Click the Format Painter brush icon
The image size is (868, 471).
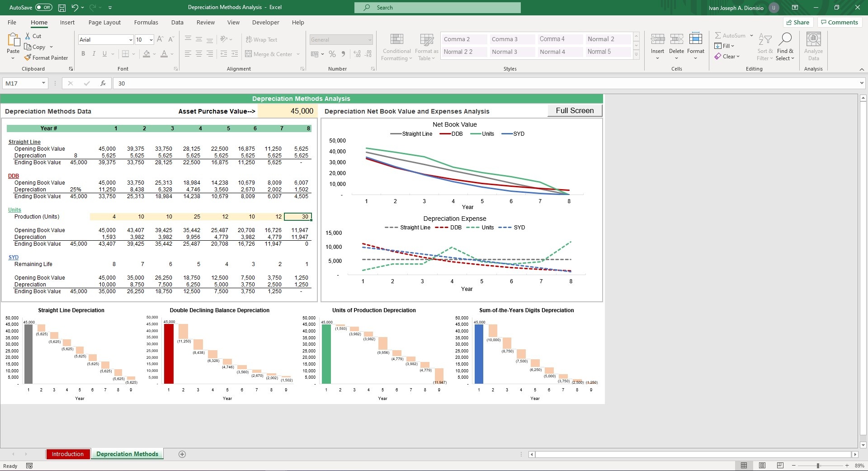[x=28, y=58]
